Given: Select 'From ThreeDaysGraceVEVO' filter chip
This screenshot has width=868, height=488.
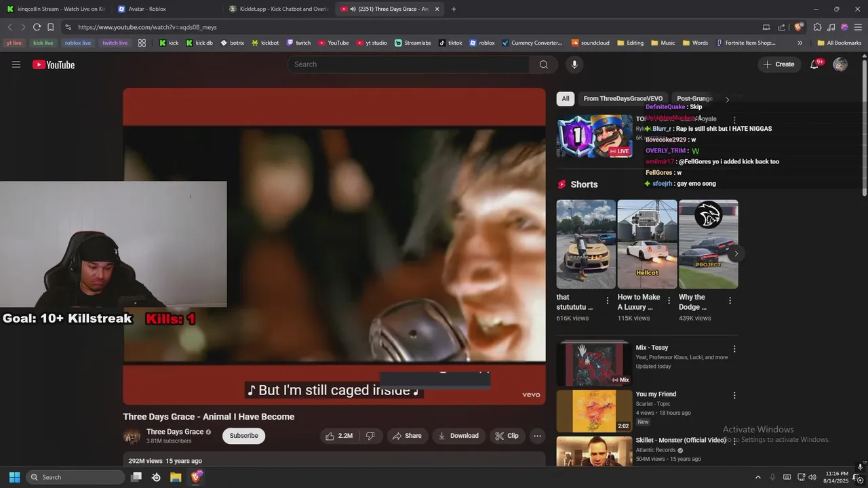Looking at the screenshot, I should (623, 99).
